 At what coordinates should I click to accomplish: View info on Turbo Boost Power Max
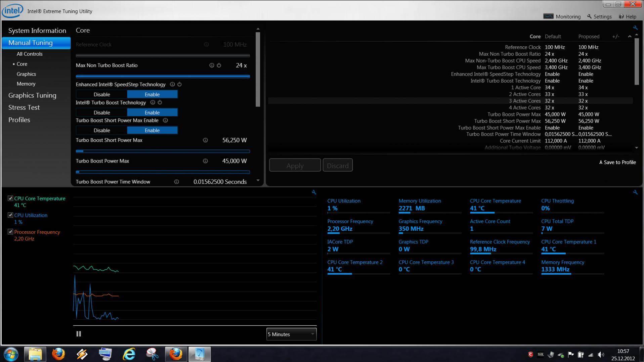(x=205, y=161)
